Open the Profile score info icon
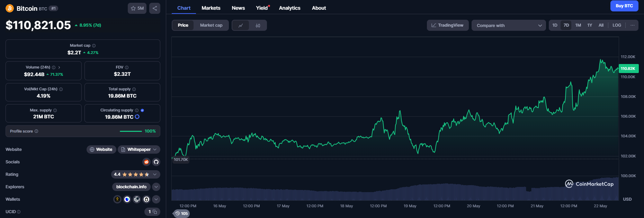 tap(36, 131)
